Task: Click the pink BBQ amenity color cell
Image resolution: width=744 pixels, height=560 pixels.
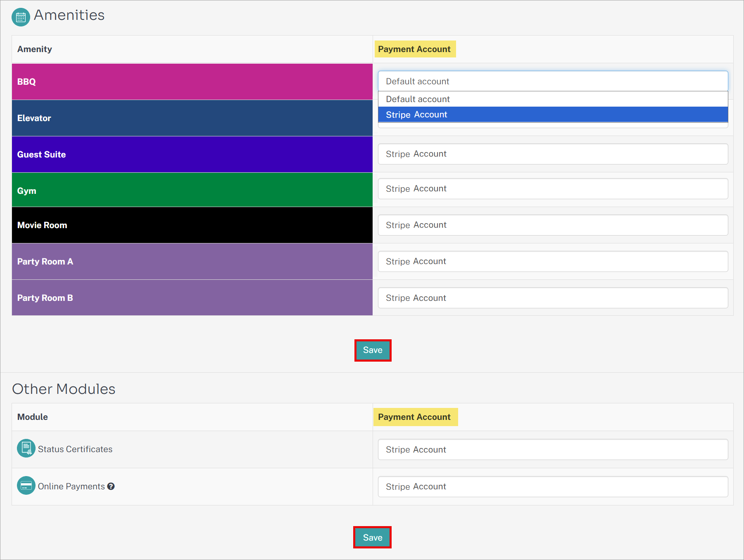Action: [x=192, y=81]
